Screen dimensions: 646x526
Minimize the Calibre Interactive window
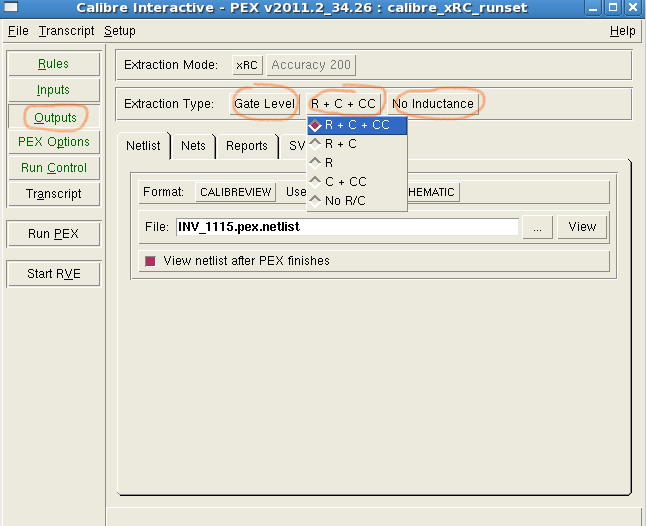click(593, 7)
